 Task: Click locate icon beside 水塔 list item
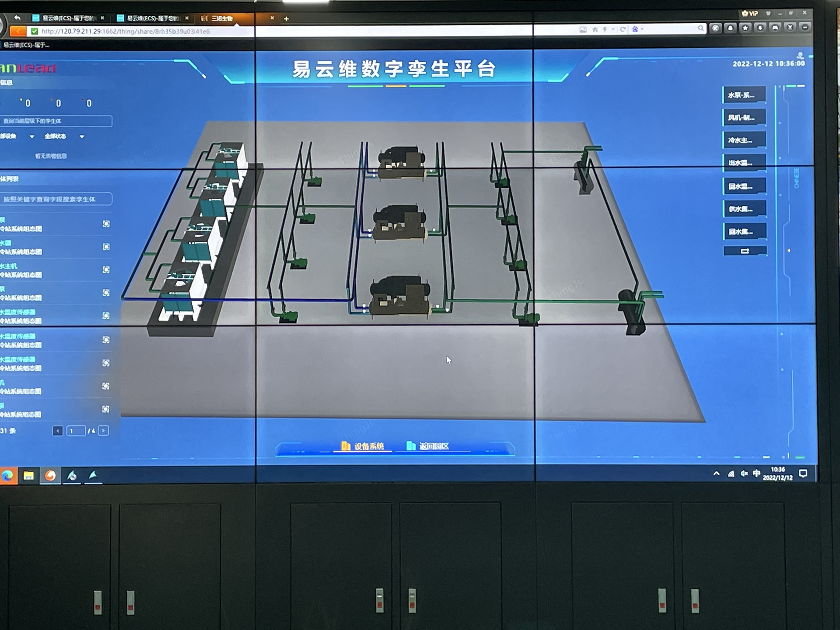pos(106,247)
